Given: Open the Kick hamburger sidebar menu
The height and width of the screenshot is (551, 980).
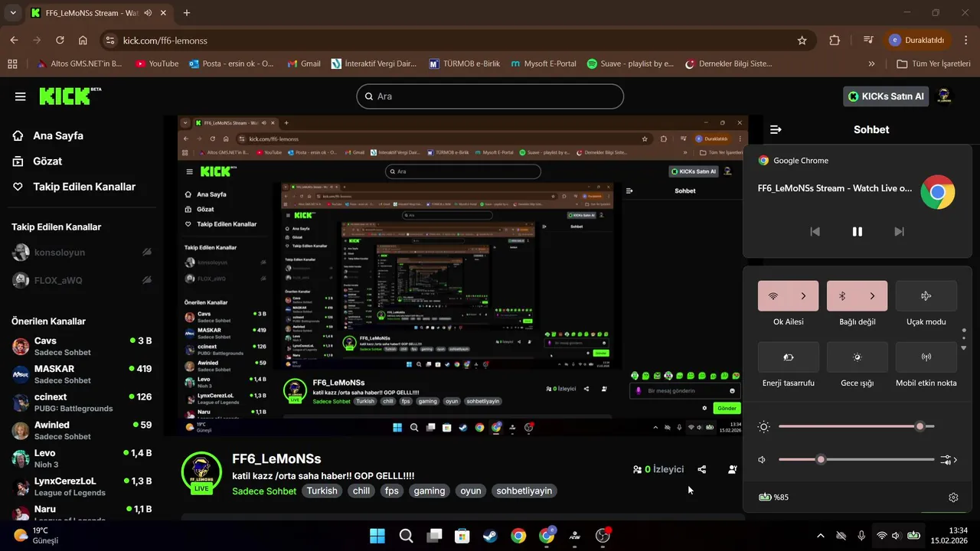Looking at the screenshot, I should point(20,96).
